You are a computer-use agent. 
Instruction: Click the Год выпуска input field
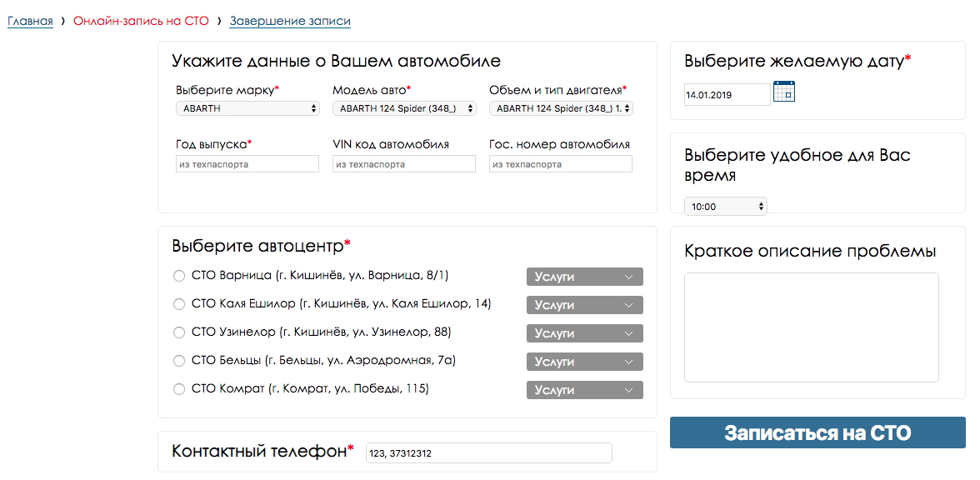(x=247, y=164)
